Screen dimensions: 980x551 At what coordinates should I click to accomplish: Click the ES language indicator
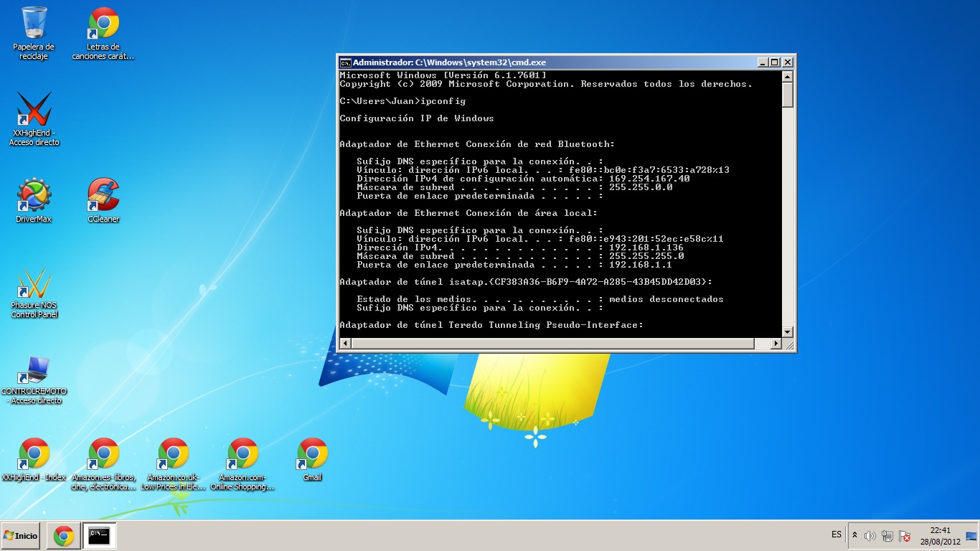[x=837, y=535]
